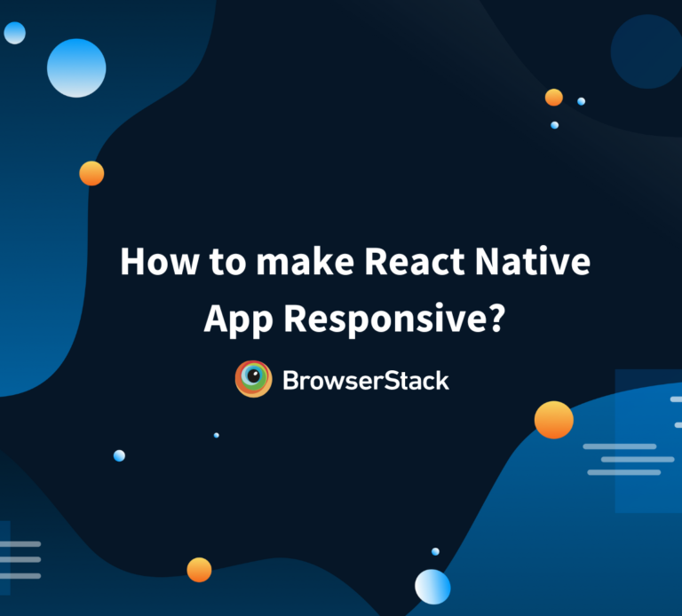The width and height of the screenshot is (682, 616).
Task: Click the orange circle in upper right
Action: click(554, 97)
